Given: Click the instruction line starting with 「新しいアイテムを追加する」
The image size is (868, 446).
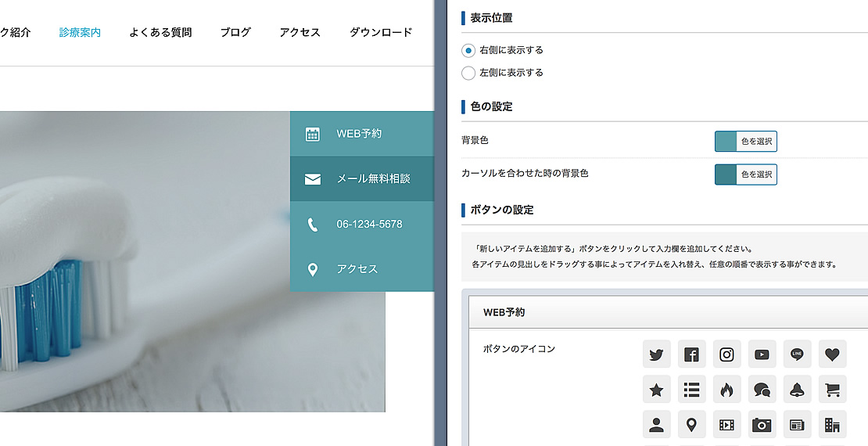Looking at the screenshot, I should click(613, 248).
